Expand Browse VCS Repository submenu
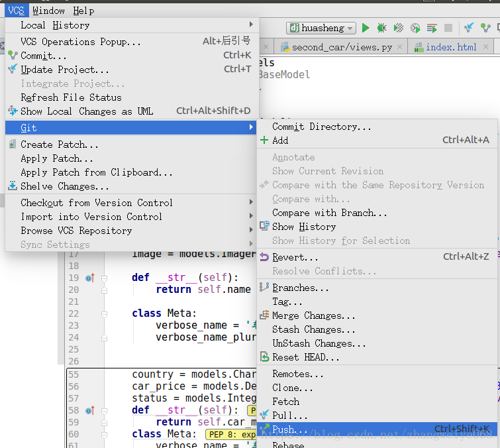Screen dimensions: 500x448 132,231
